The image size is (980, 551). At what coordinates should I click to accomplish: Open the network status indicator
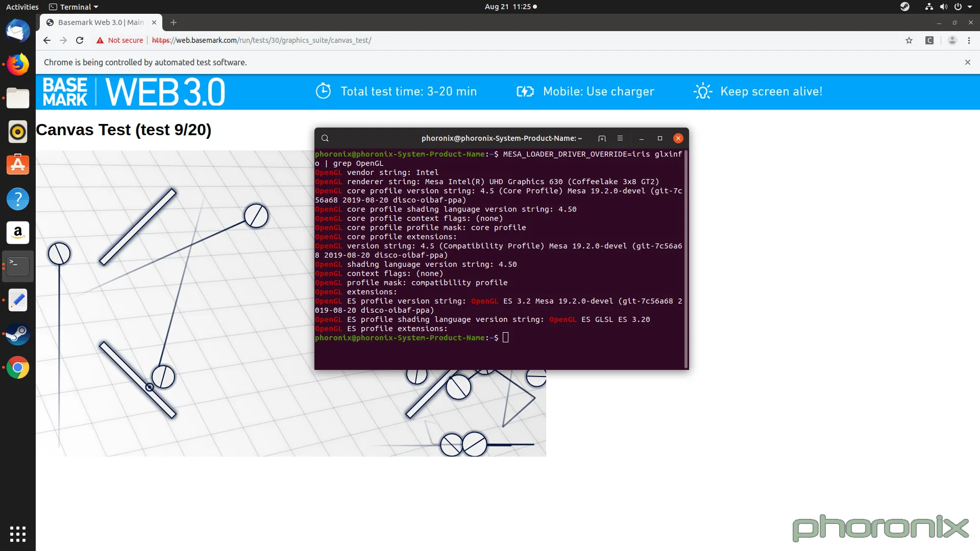929,7
